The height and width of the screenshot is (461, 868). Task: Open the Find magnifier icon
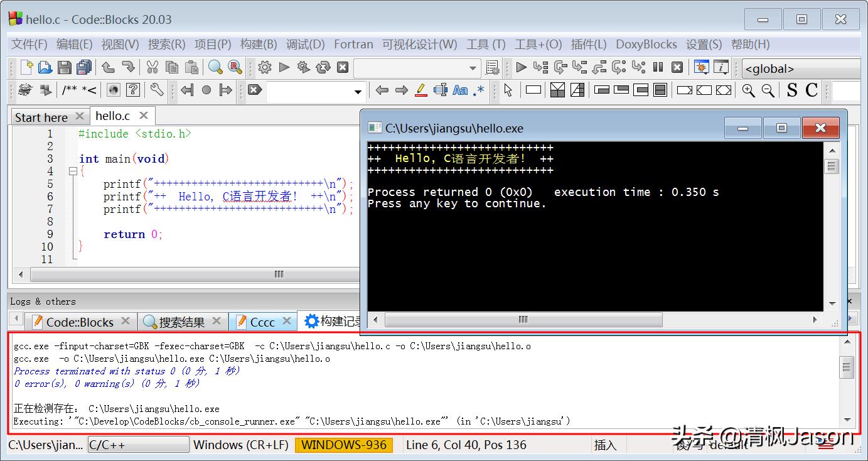coord(215,67)
